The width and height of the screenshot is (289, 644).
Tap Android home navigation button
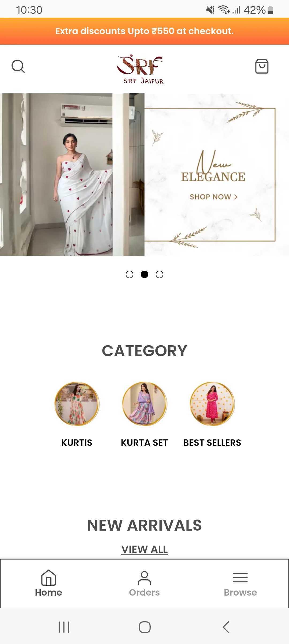[144, 627]
